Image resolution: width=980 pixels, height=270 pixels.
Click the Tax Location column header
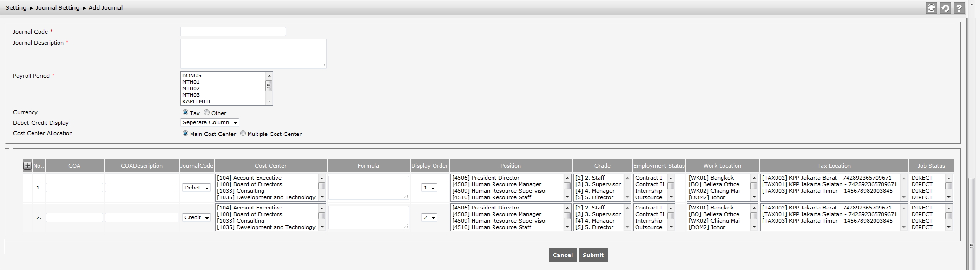coord(834,166)
